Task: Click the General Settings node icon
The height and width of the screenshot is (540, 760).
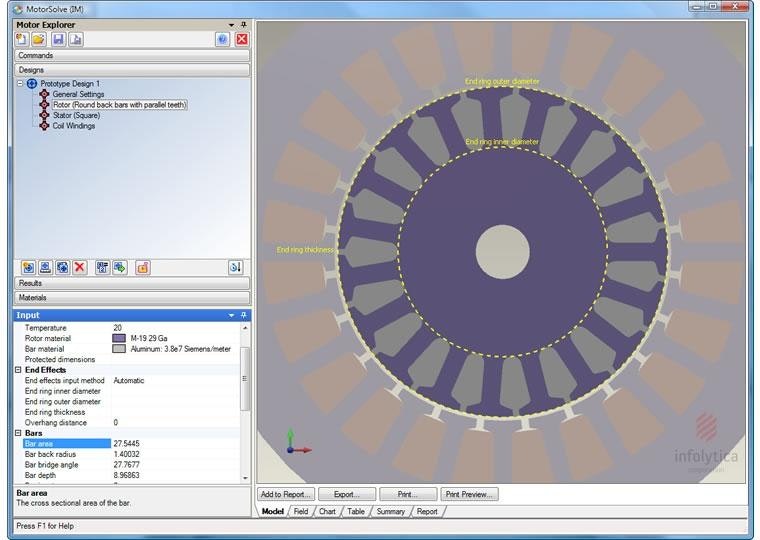Action: 44,94
